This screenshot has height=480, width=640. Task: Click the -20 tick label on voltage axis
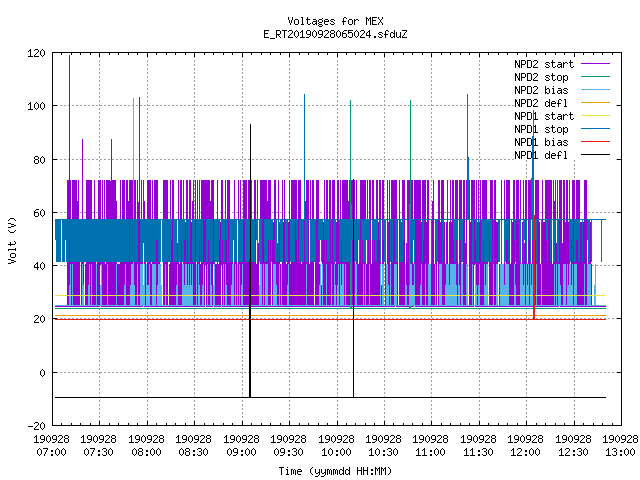[x=36, y=426]
